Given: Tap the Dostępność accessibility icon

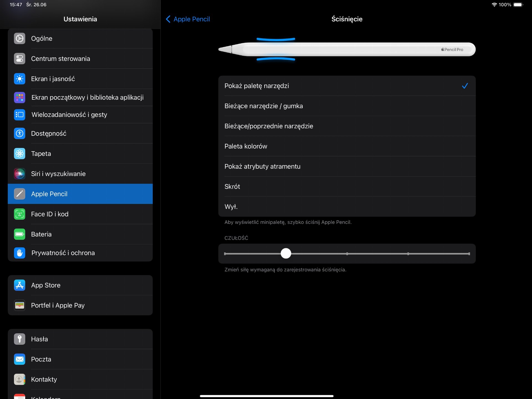Looking at the screenshot, I should [x=19, y=134].
